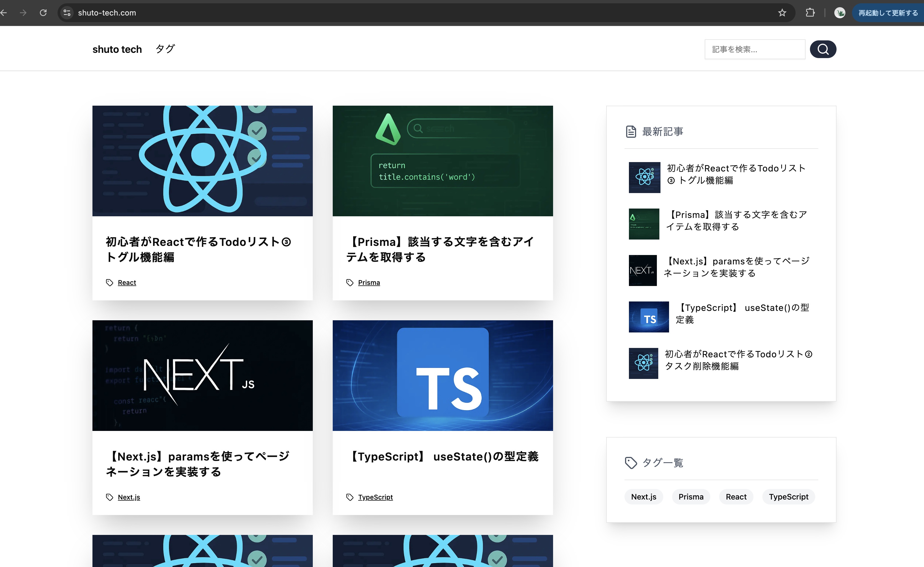Click the browser back arrow
This screenshot has height=567, width=924.
tap(3, 13)
